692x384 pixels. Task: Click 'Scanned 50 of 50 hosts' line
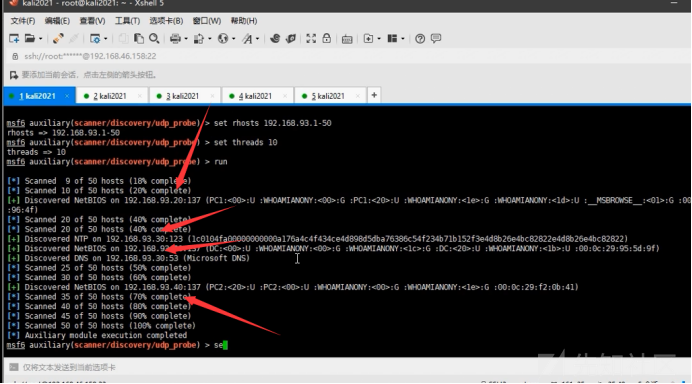[x=101, y=326]
